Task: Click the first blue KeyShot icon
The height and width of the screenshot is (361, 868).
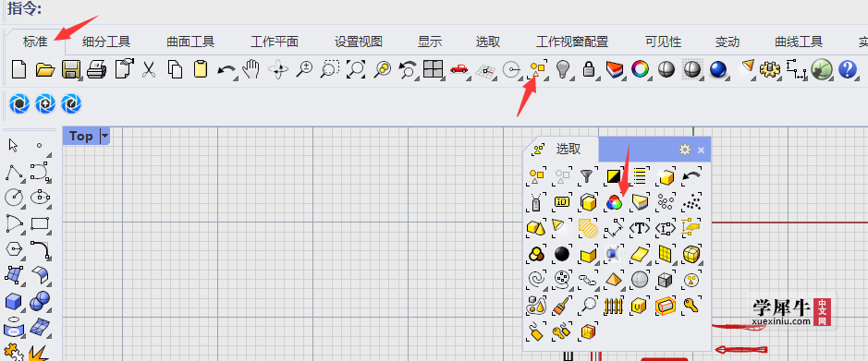Action: (x=19, y=103)
